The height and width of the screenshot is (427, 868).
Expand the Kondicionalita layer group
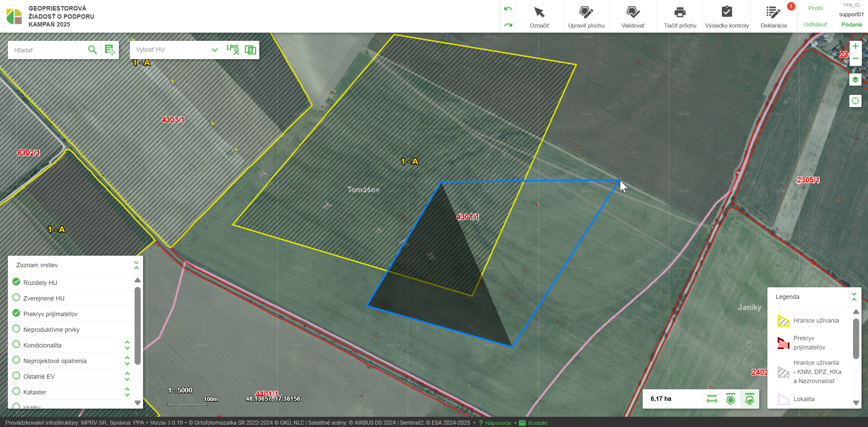[x=127, y=345]
